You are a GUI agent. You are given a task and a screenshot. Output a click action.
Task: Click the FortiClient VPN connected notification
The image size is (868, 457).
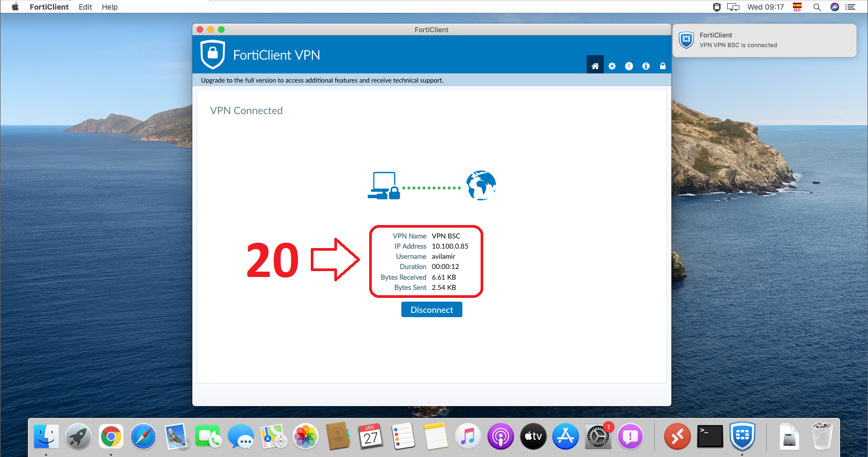[x=764, y=40]
